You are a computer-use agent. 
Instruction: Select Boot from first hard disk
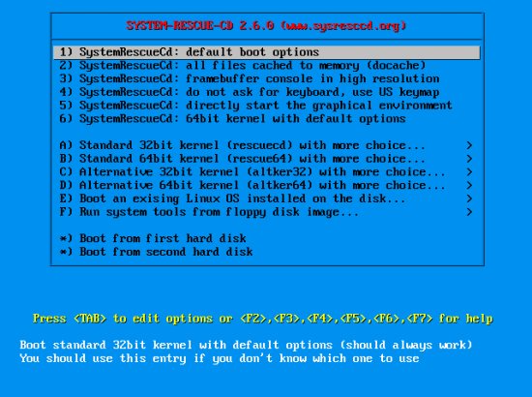(x=267, y=238)
